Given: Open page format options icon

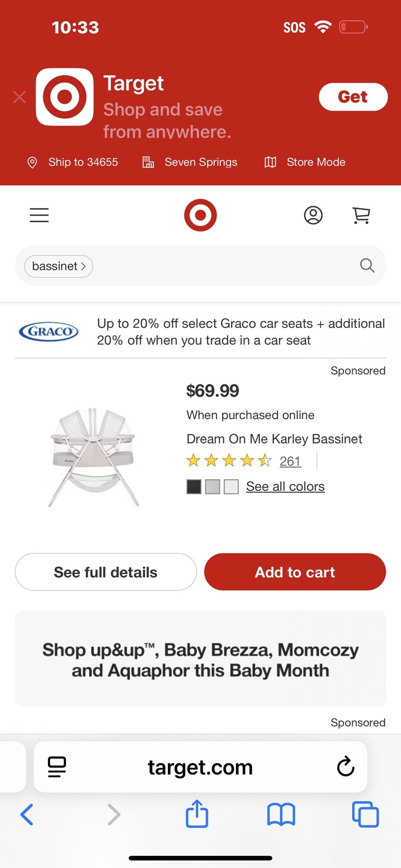Looking at the screenshot, I should [57, 767].
